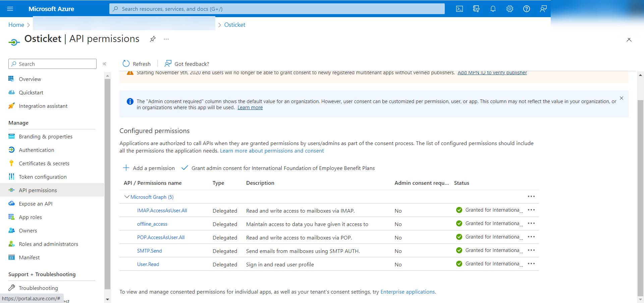Open offline_access permission details
644x303 pixels.
152,224
